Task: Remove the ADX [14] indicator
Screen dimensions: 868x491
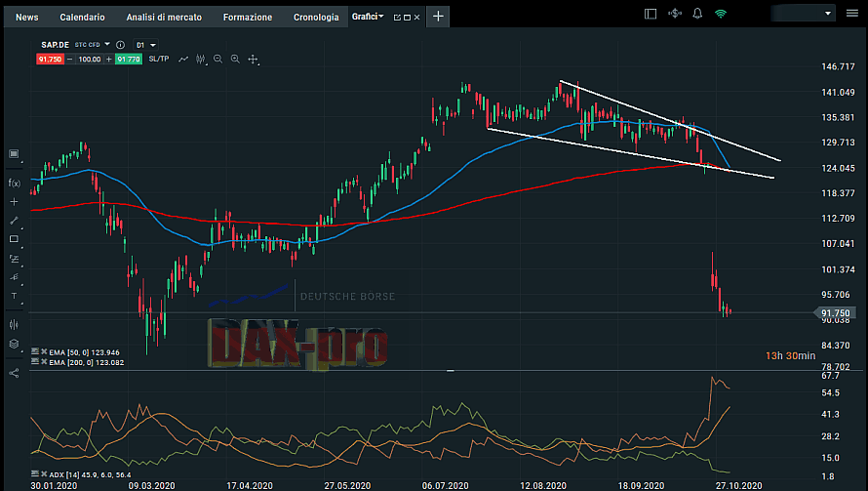Action: pos(44,474)
